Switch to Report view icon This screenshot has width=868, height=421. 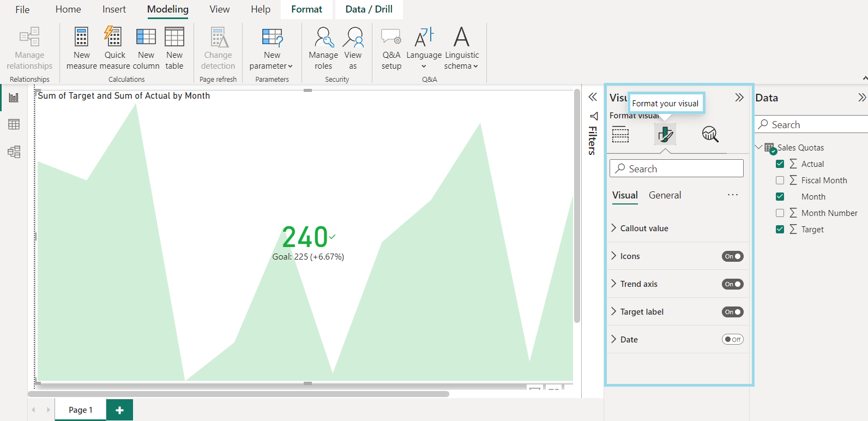[x=14, y=98]
